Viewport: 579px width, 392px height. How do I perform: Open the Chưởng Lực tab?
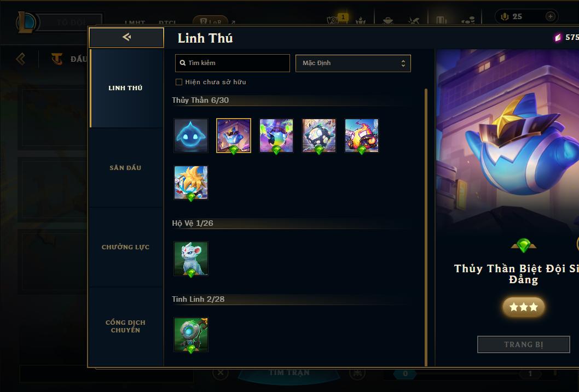click(x=126, y=247)
